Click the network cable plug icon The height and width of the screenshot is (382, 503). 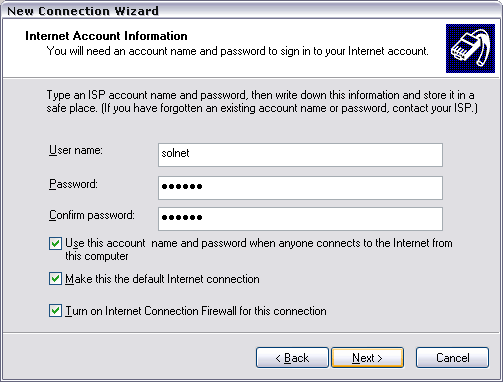tap(470, 48)
